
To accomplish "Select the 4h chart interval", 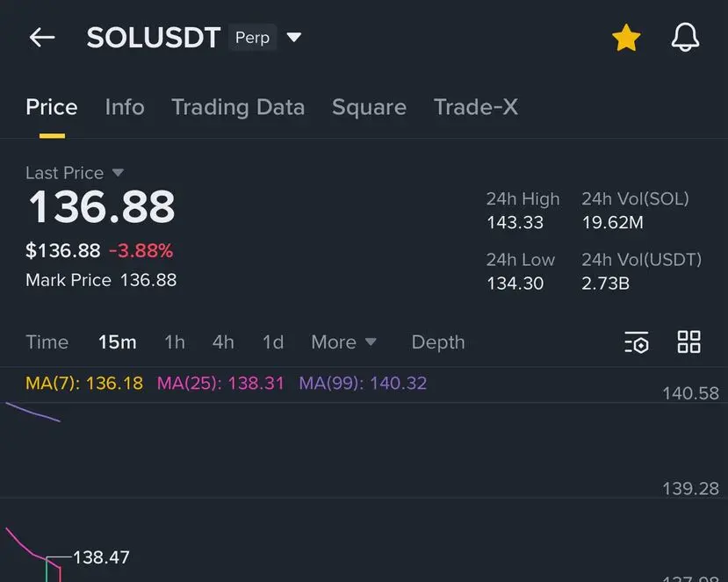I will (223, 342).
